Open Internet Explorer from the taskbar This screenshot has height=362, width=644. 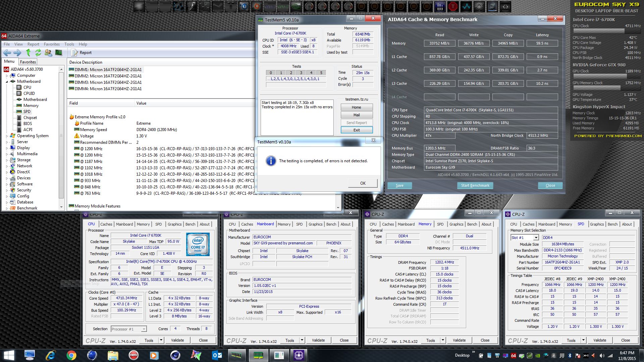(51, 355)
